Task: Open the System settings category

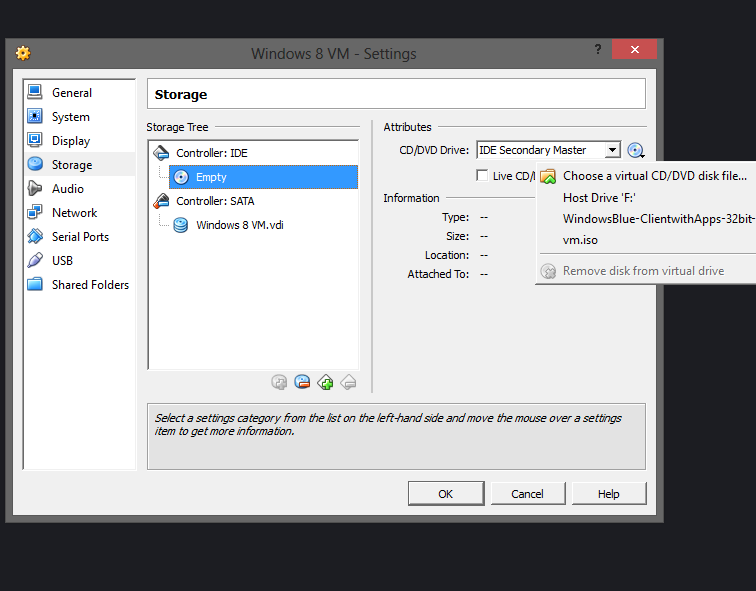Action: pos(80,117)
